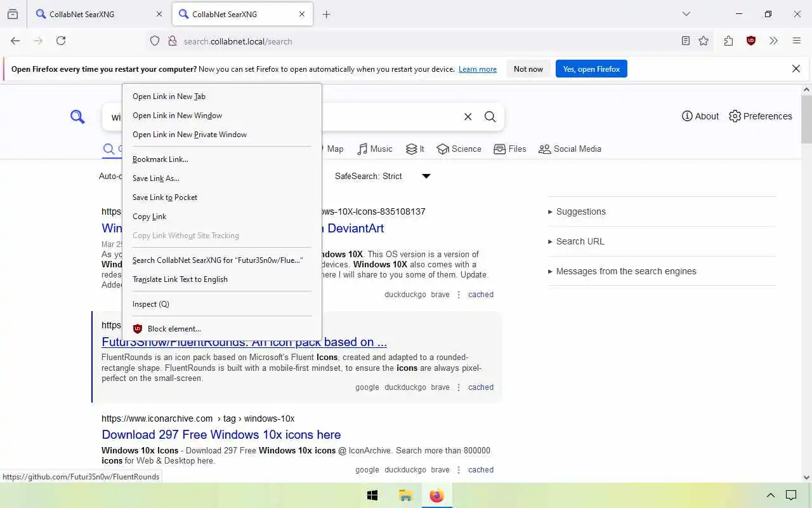The height and width of the screenshot is (508, 812).
Task: Open the Windows Start menu
Action: click(x=372, y=495)
